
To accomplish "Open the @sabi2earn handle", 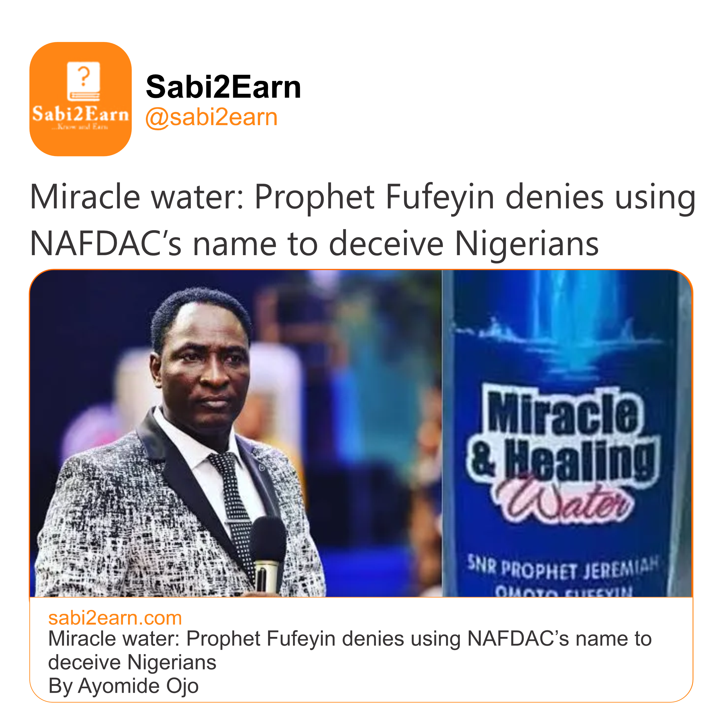I will click(211, 117).
